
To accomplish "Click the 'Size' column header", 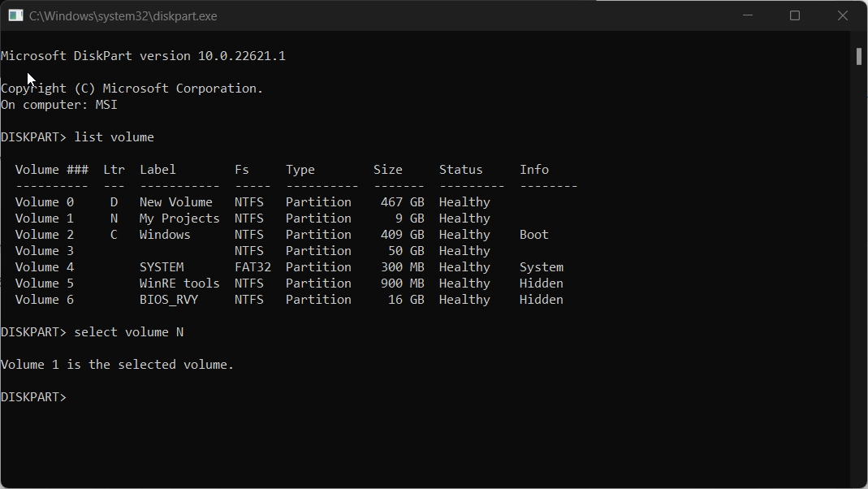I will pyautogui.click(x=388, y=170).
